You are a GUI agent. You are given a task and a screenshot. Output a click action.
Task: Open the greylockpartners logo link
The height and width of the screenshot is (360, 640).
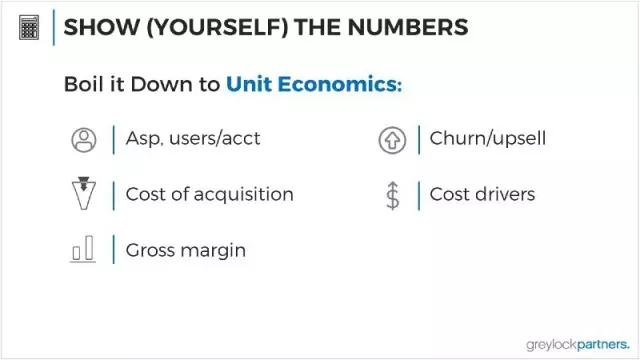pyautogui.click(x=578, y=344)
